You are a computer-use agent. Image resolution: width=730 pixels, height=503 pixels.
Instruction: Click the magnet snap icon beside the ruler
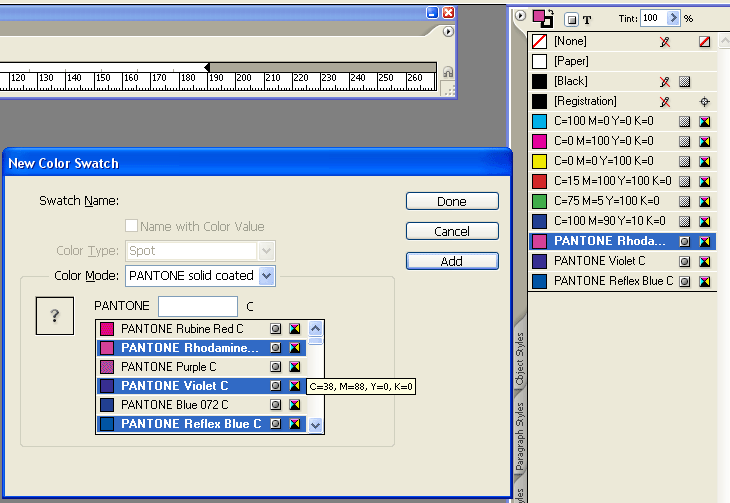pyautogui.click(x=448, y=72)
